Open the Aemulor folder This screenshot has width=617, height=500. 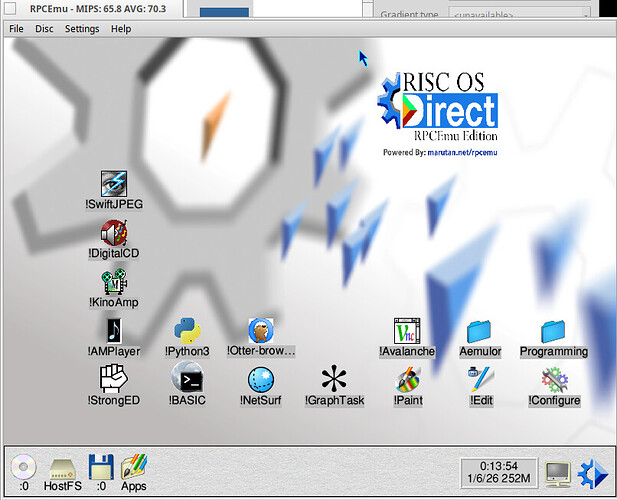(x=480, y=331)
